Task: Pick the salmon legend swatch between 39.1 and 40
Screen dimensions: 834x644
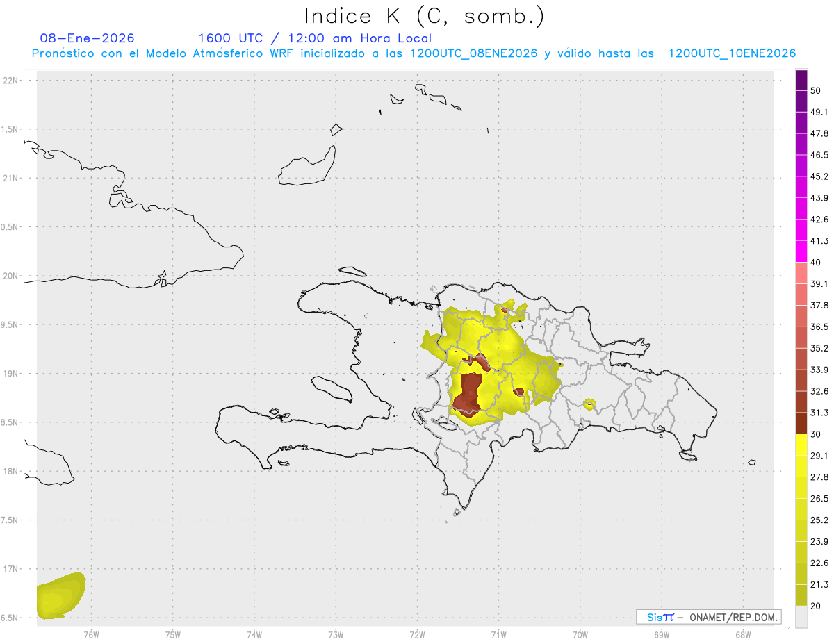Action: pyautogui.click(x=801, y=273)
